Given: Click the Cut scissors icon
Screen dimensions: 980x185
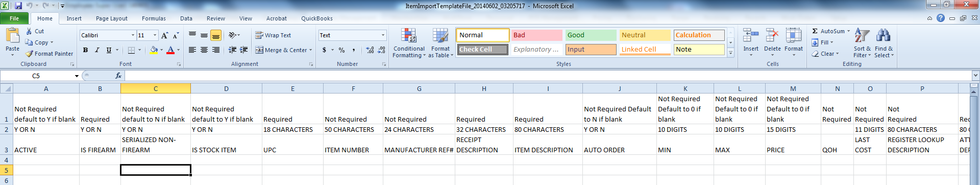Looking at the screenshot, I should tap(29, 31).
